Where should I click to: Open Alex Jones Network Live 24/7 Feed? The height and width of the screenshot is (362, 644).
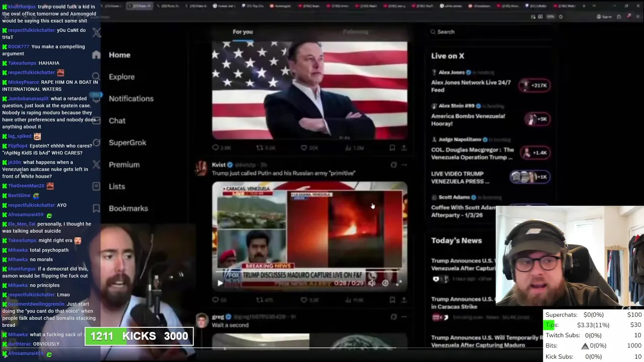coord(471,86)
